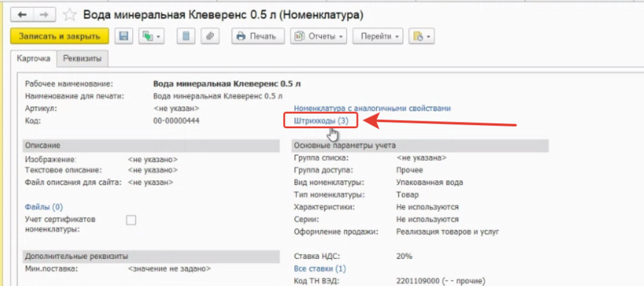
Task: Click Реализация товаров и услуг value
Action: 448,232
